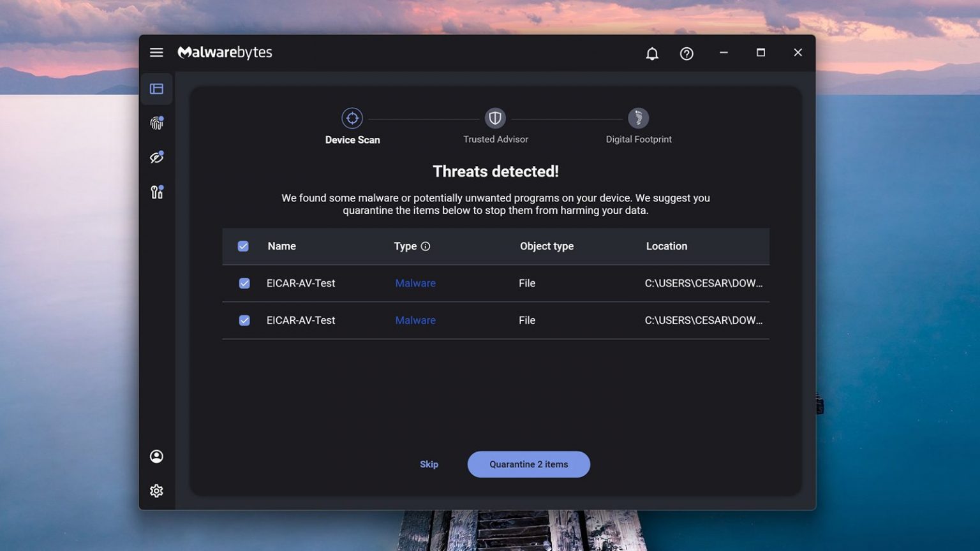The width and height of the screenshot is (980, 551).
Task: Click the second row's file location path
Action: [x=703, y=320]
